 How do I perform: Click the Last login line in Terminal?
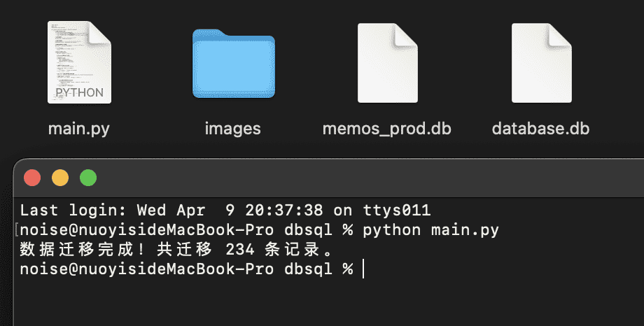[225, 210]
